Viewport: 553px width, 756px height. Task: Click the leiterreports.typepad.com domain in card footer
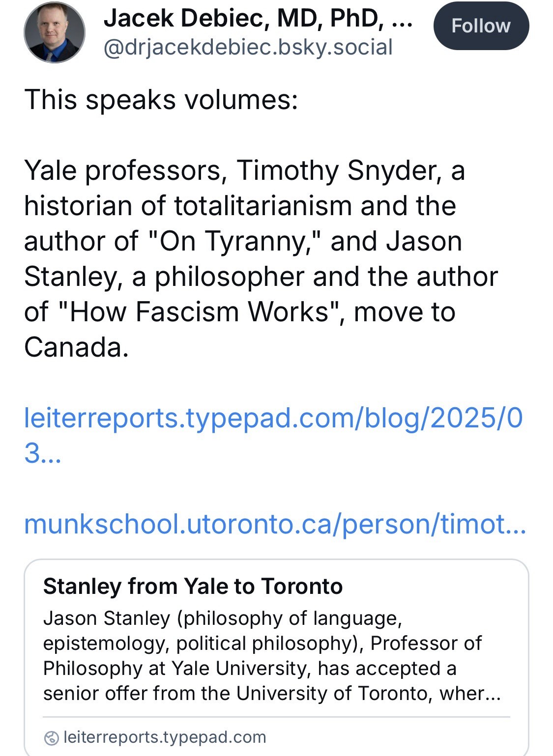pyautogui.click(x=165, y=737)
